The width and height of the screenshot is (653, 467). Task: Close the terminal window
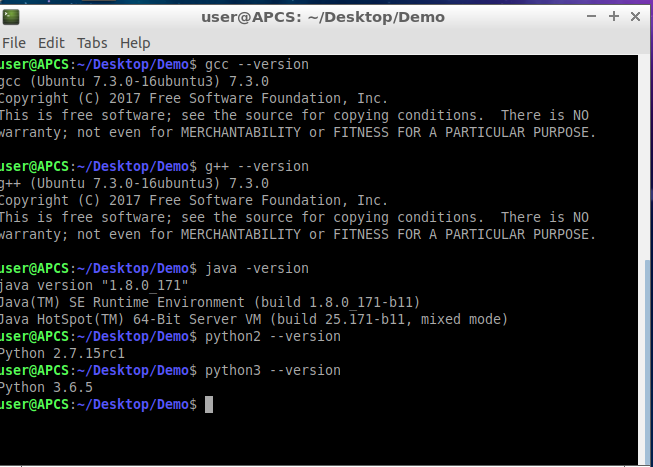pyautogui.click(x=636, y=17)
